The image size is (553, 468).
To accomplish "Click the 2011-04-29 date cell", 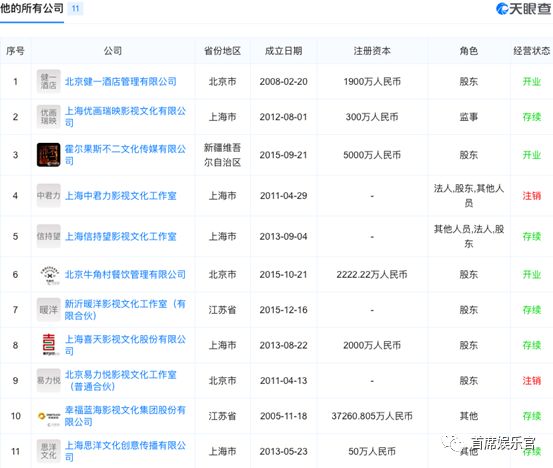I will [x=284, y=196].
